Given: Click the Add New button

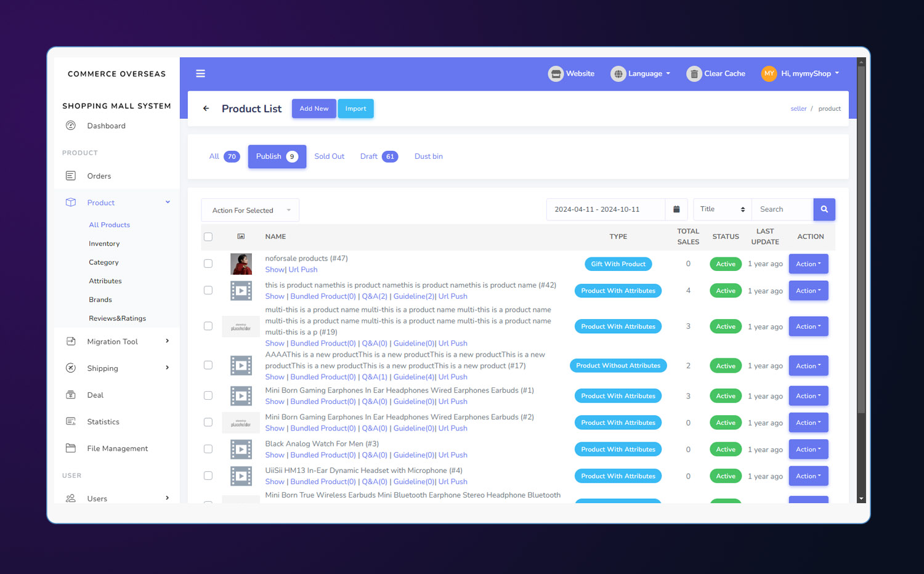Looking at the screenshot, I should pyautogui.click(x=314, y=108).
